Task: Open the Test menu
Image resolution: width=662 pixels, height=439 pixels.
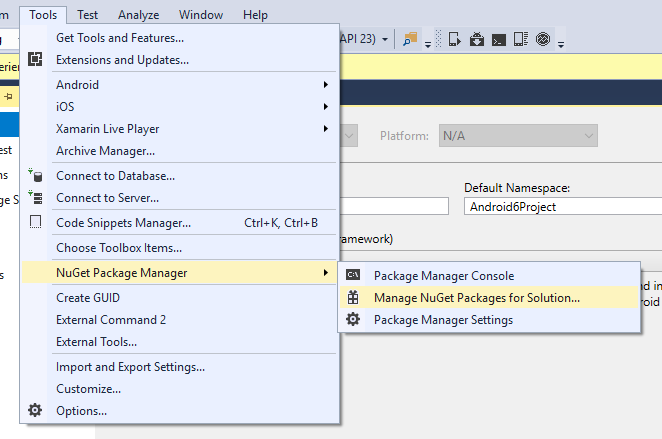Action: click(x=87, y=15)
